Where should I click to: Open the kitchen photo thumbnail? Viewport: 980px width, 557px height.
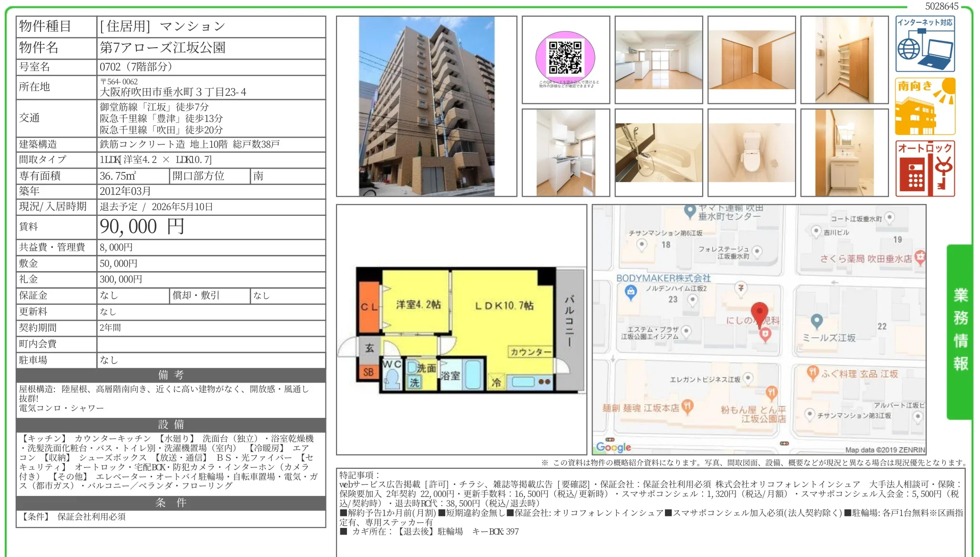[565, 152]
